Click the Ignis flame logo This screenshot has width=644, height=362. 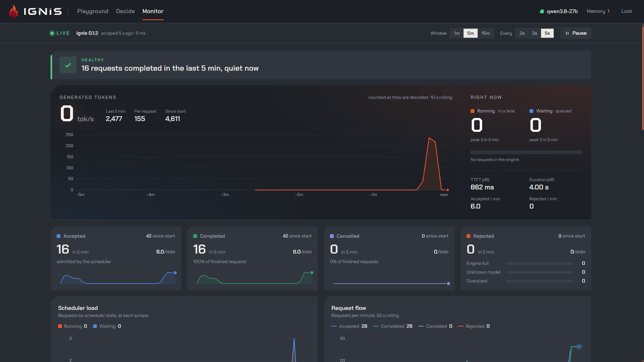click(x=14, y=11)
